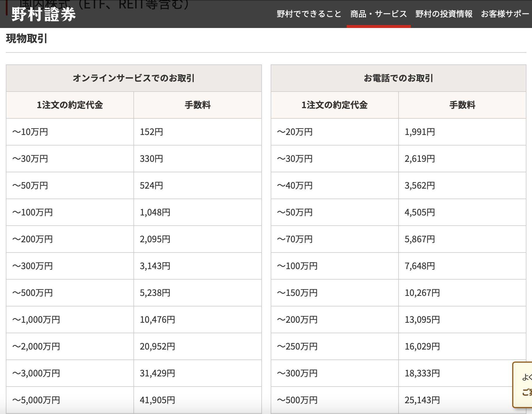Viewport: 532px width, 414px height.
Task: Select the 2,095円 fee cell
Action: [198, 239]
